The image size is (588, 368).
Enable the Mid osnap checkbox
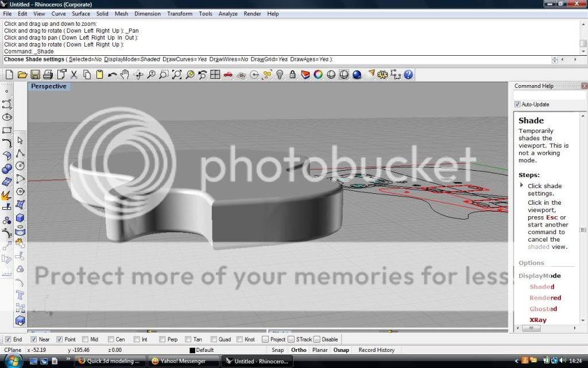(x=86, y=339)
